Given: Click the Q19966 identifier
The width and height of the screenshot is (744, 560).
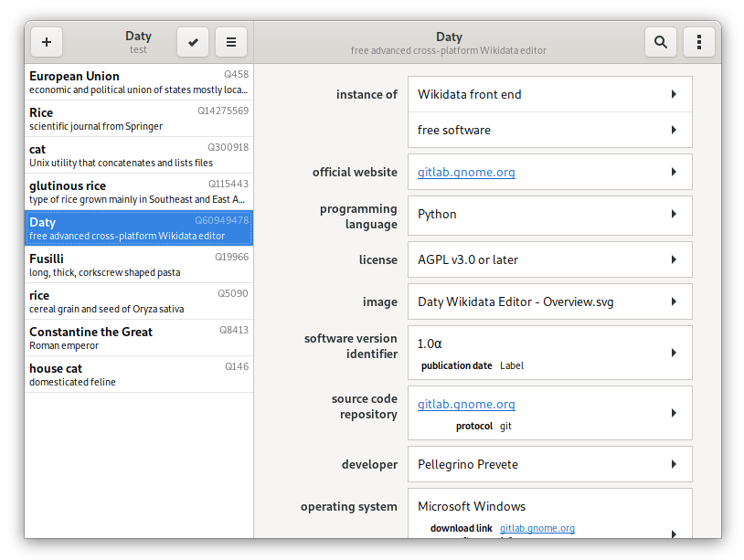Looking at the screenshot, I should [231, 257].
